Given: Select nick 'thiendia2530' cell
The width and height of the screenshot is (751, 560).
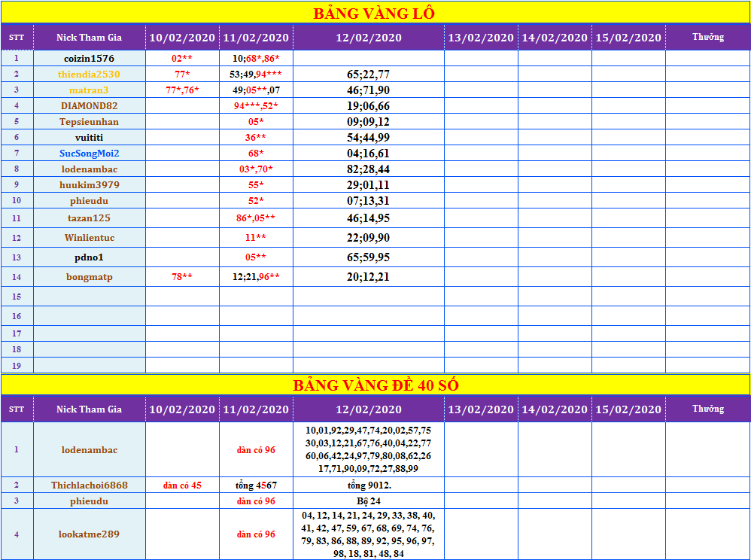Looking at the screenshot, I should (89, 74).
